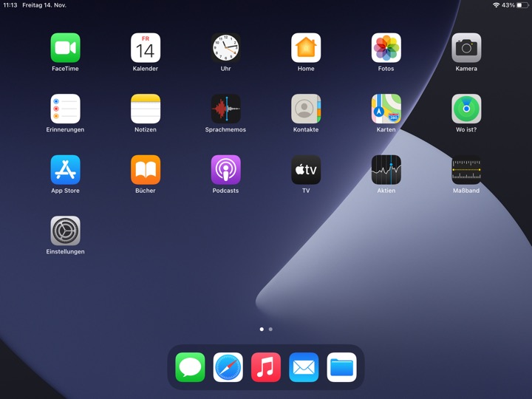Viewport: 532px width, 399px height.
Task: Tap the second home screen page dot
Action: pyautogui.click(x=270, y=329)
